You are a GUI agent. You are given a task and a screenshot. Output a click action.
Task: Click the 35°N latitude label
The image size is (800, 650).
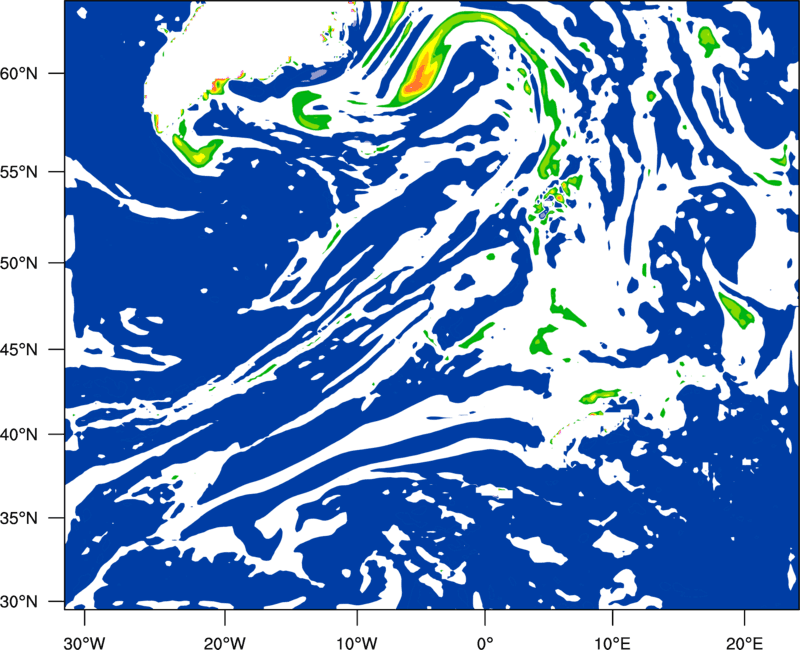pyautogui.click(x=19, y=518)
